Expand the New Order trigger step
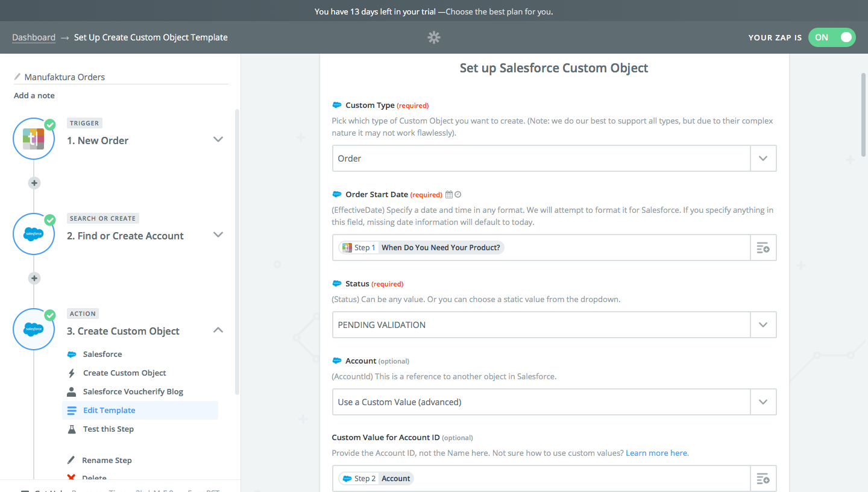 point(218,140)
